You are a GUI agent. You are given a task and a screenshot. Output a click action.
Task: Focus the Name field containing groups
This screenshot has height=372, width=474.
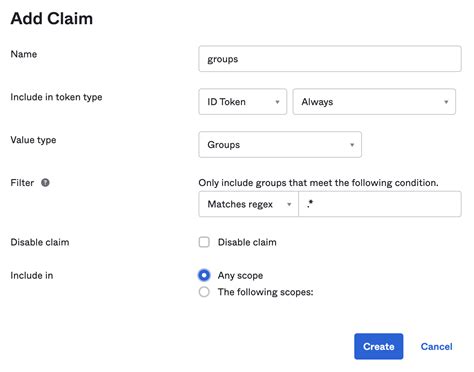pyautogui.click(x=330, y=59)
